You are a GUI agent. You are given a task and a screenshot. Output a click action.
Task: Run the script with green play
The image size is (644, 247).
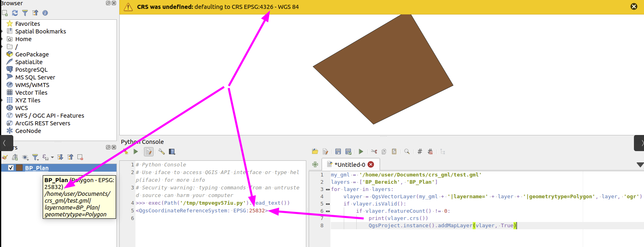click(361, 152)
